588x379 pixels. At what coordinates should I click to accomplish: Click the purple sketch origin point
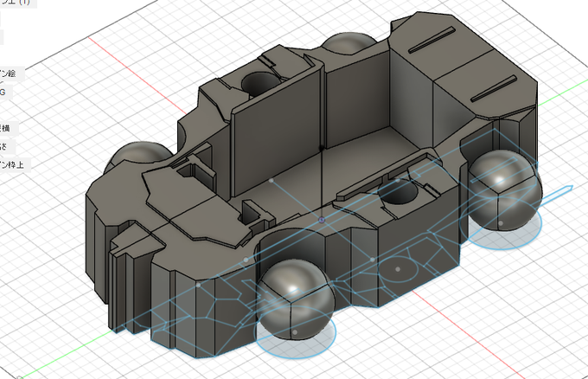(322, 220)
